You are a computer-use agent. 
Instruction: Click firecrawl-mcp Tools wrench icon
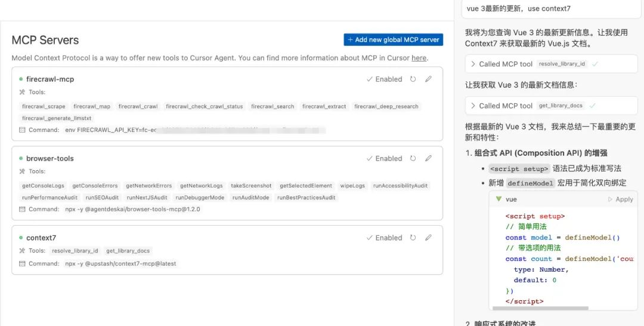pos(22,92)
